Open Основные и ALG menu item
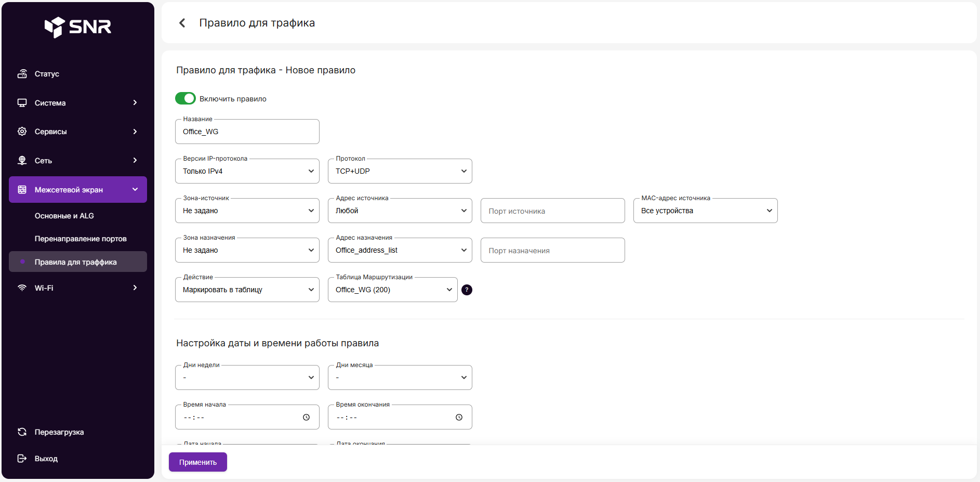 tap(64, 216)
